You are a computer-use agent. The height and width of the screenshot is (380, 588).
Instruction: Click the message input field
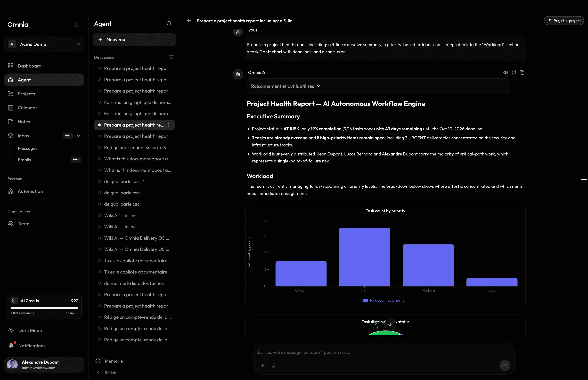tap(384, 352)
